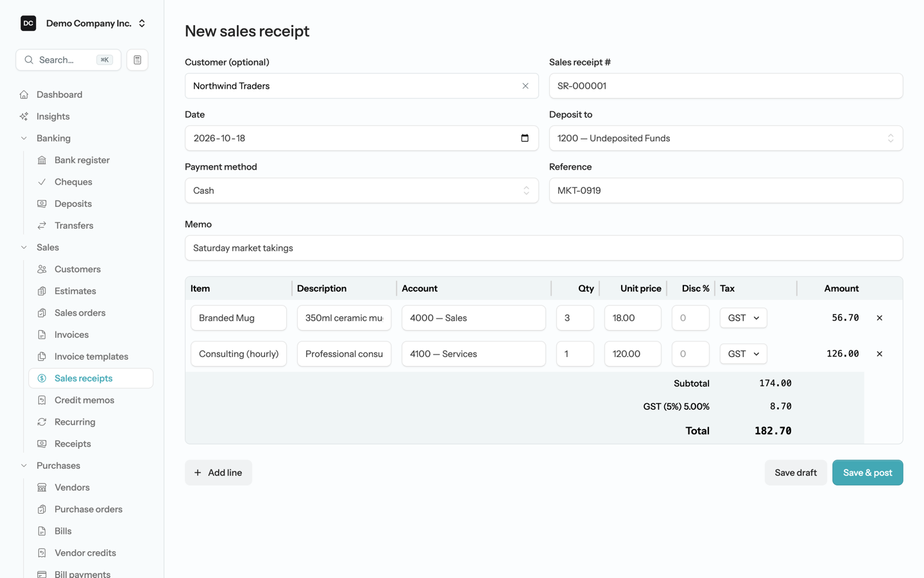Click the Cheques checkmark icon

(42, 182)
